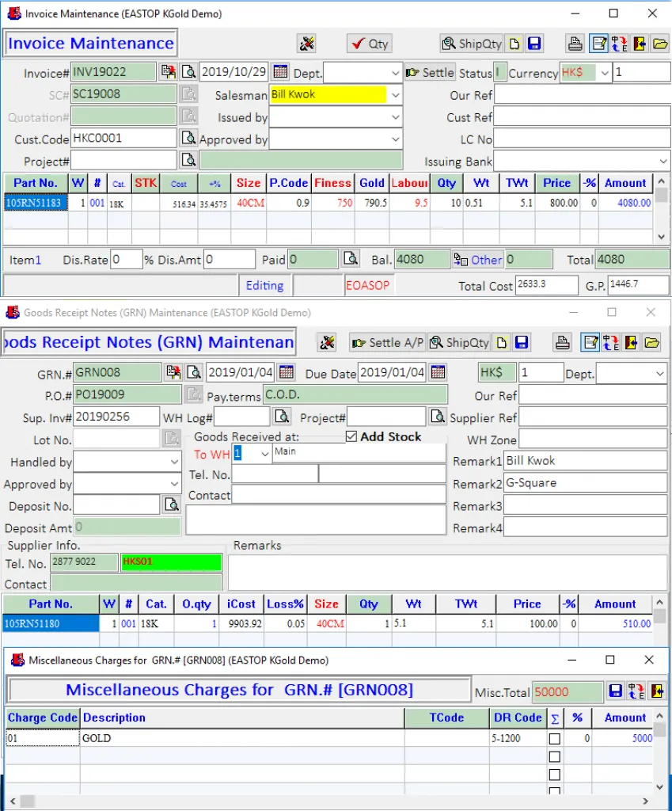Click the save icon in Invoice Maintenance toolbar
Image resolution: width=672 pixels, height=811 pixels.
pos(534,44)
